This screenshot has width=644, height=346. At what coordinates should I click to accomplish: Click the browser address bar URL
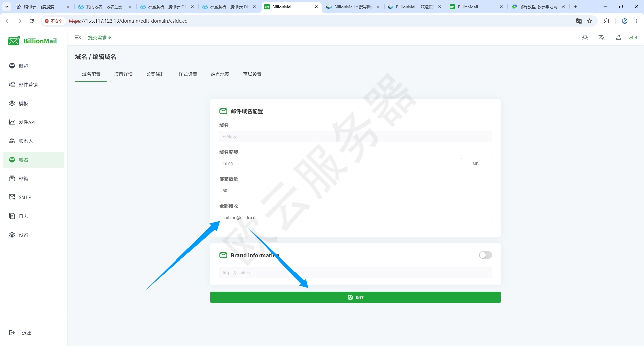point(128,21)
